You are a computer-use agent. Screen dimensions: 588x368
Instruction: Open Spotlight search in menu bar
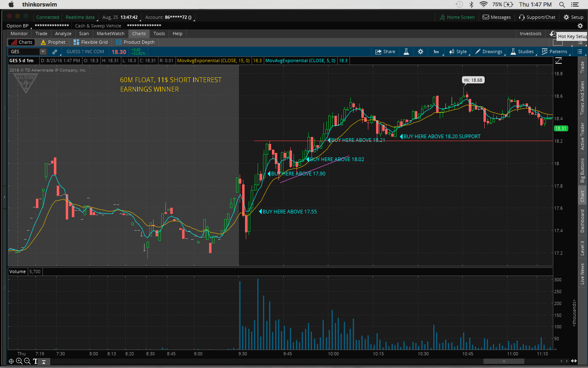[x=562, y=4]
